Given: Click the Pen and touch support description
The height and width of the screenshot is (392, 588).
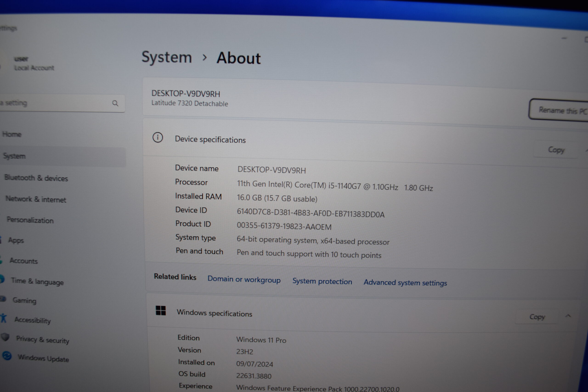Looking at the screenshot, I should click(x=309, y=254).
